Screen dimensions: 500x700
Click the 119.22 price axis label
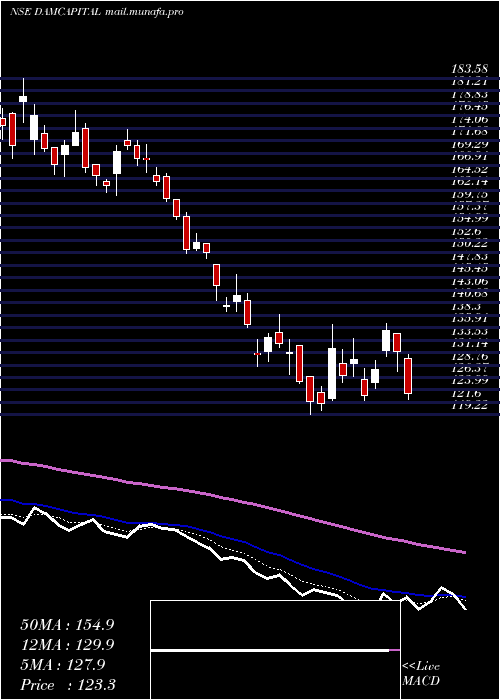click(x=470, y=406)
